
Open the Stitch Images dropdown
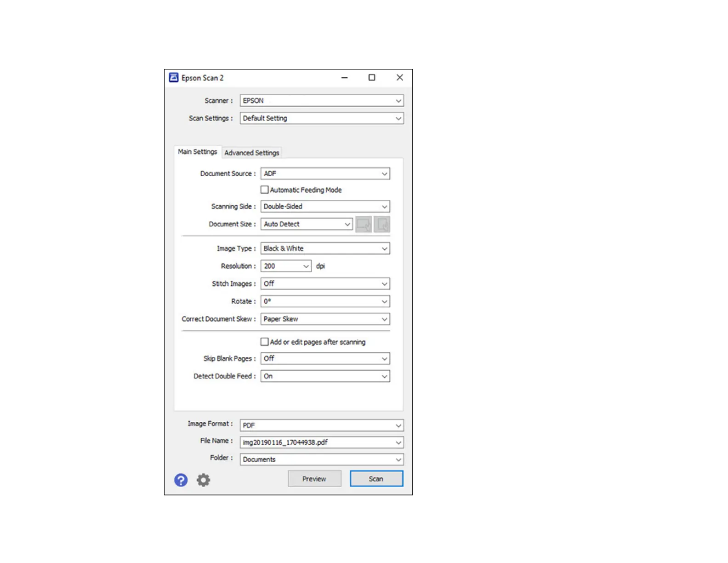325,284
